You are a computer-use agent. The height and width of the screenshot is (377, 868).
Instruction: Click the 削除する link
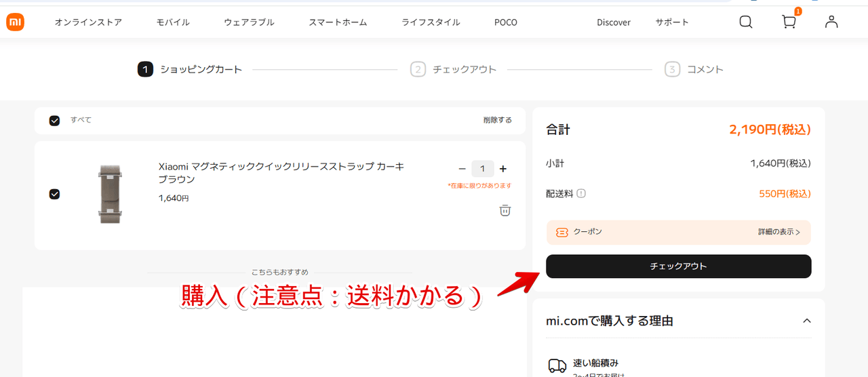pyautogui.click(x=498, y=120)
